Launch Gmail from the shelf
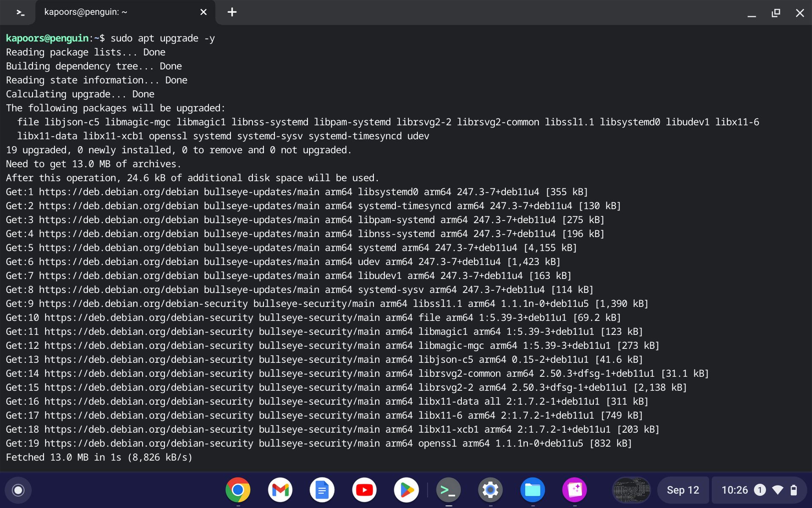Image resolution: width=812 pixels, height=508 pixels. point(280,490)
